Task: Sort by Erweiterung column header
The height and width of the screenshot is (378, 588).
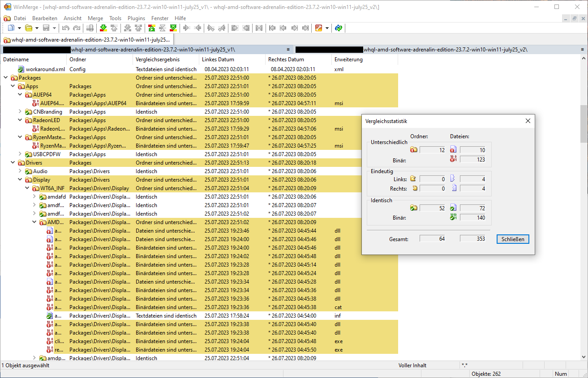Action: point(365,59)
